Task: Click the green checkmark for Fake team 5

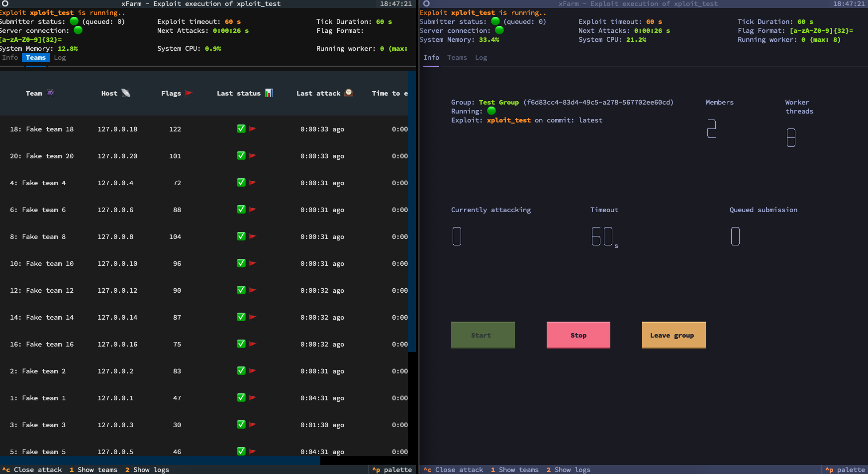Action: pos(241,452)
